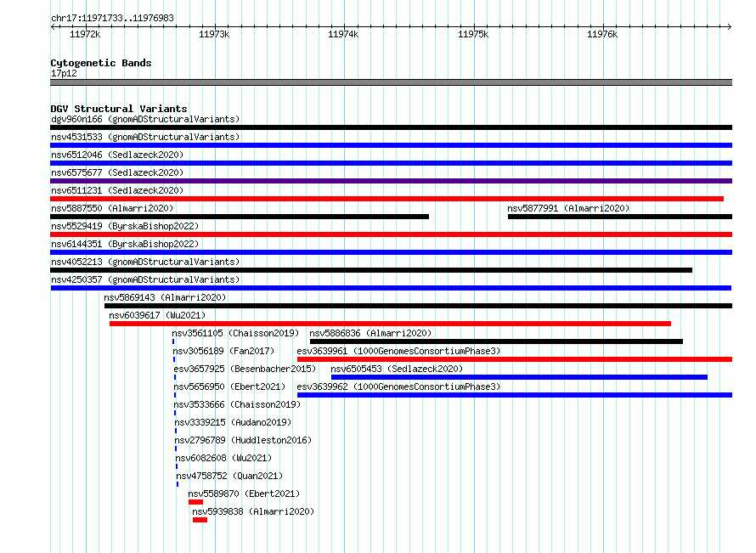Click the blue esv3639962 variant bar
Screen dimensions: 756x553
515,395
